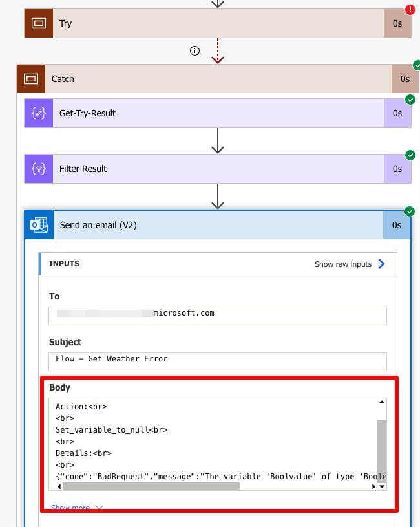Click the Show more link below Body
This screenshot has height=527, width=420.
point(77,507)
